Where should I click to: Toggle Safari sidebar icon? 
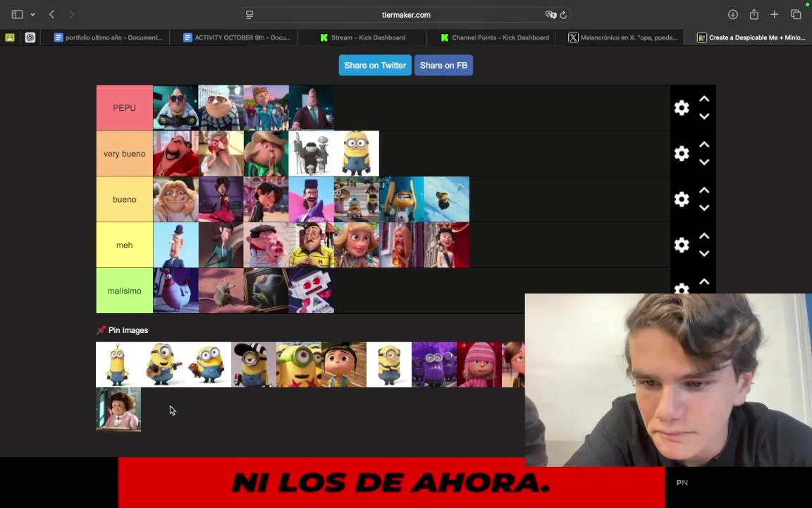17,15
